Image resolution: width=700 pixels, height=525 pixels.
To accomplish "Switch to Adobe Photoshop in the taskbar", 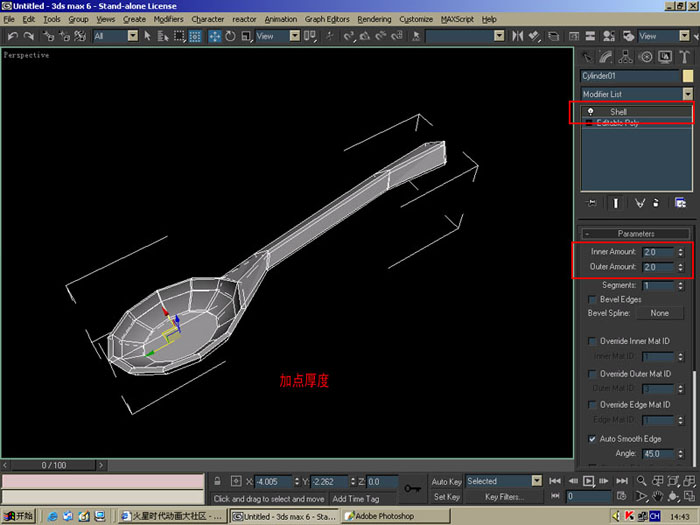I will pyautogui.click(x=396, y=516).
